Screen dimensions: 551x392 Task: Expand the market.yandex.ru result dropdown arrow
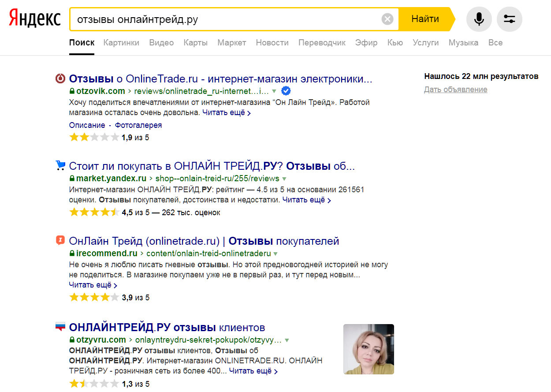click(284, 179)
